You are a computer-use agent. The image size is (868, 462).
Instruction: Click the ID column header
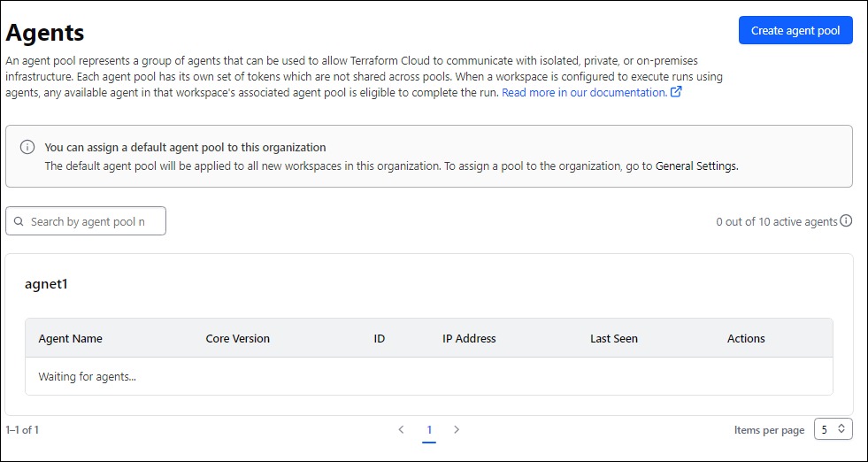tap(380, 338)
